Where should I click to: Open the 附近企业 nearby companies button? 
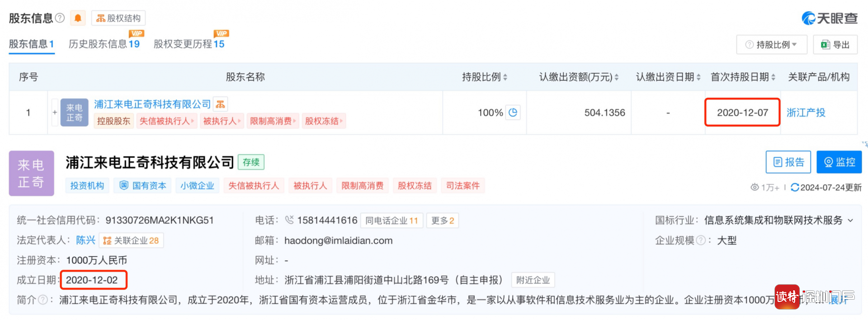[533, 280]
